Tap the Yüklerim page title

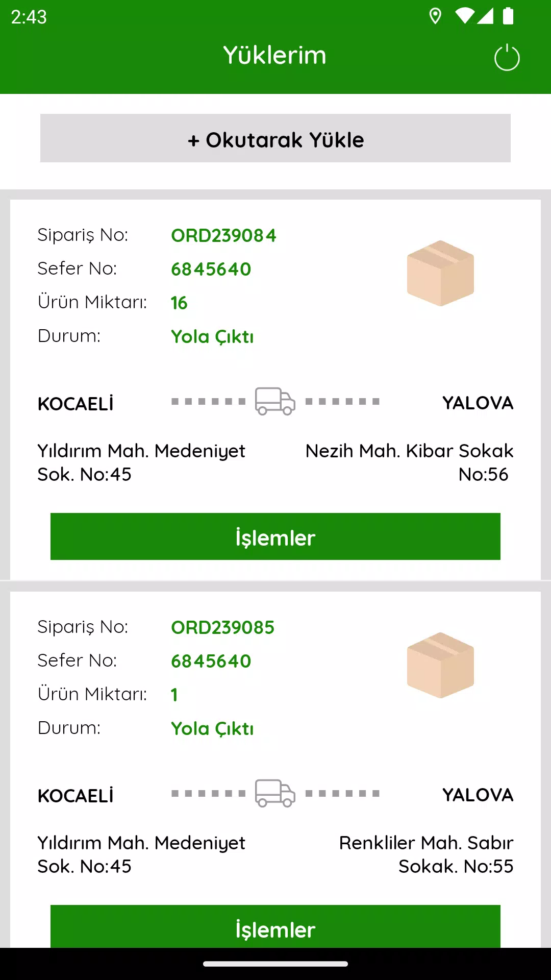coord(275,55)
